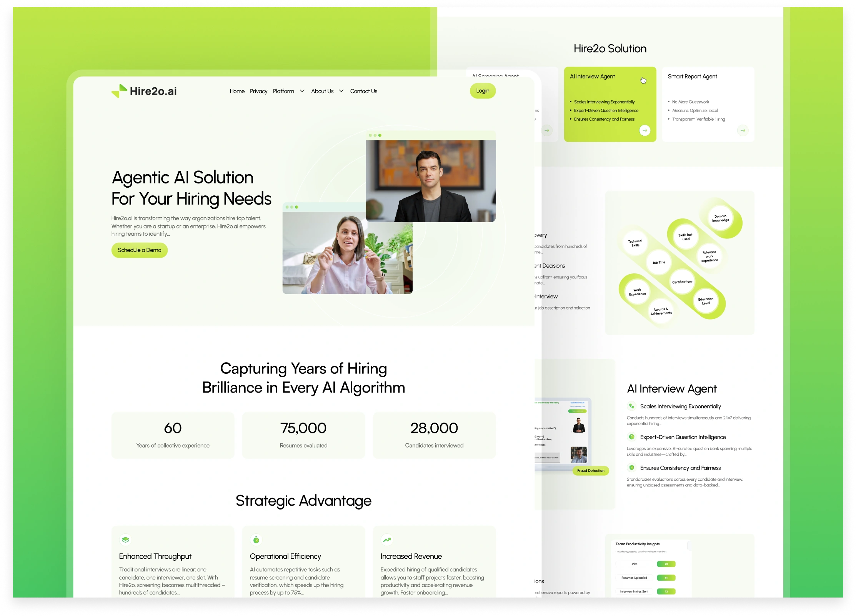
Task: Expand the About Us dropdown chevron
Action: pos(341,91)
